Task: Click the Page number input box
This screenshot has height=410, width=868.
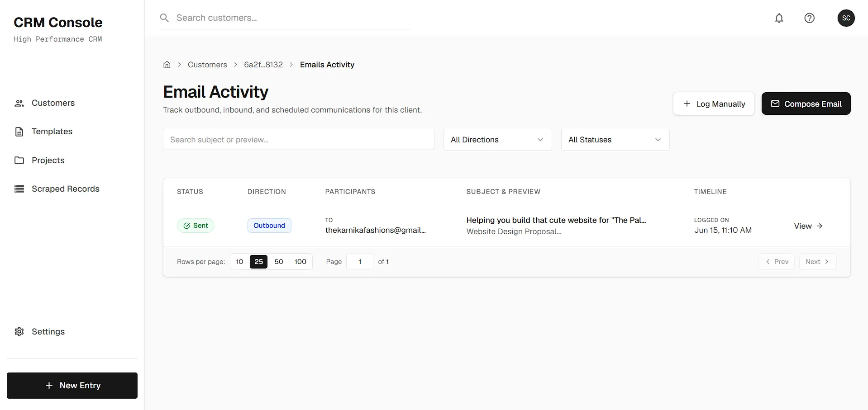Action: (360, 262)
